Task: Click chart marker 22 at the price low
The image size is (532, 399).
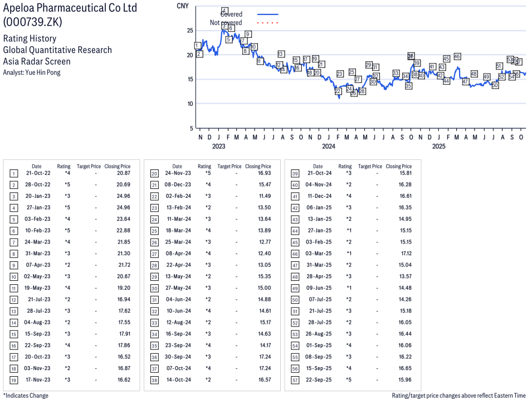Action: [x=338, y=91]
